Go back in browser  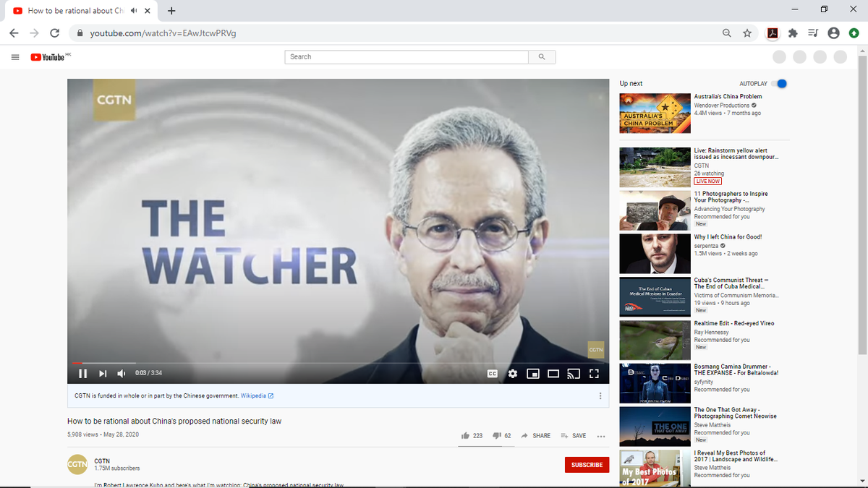point(14,33)
